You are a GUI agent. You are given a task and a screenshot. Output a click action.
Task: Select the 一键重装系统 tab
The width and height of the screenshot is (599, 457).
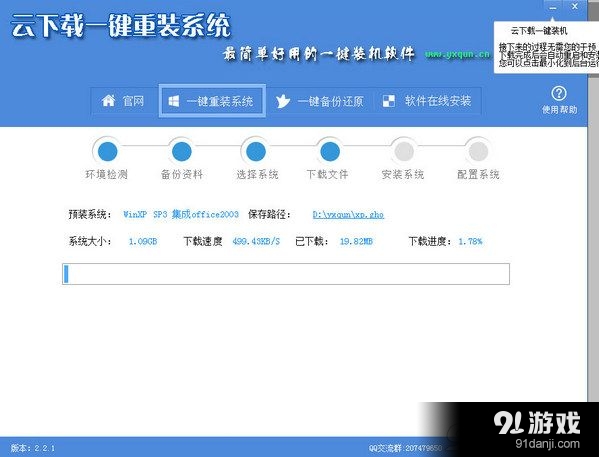point(212,101)
